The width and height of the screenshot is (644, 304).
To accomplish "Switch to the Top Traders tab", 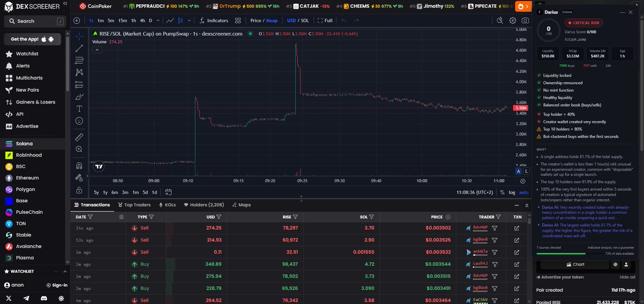I will point(134,205).
